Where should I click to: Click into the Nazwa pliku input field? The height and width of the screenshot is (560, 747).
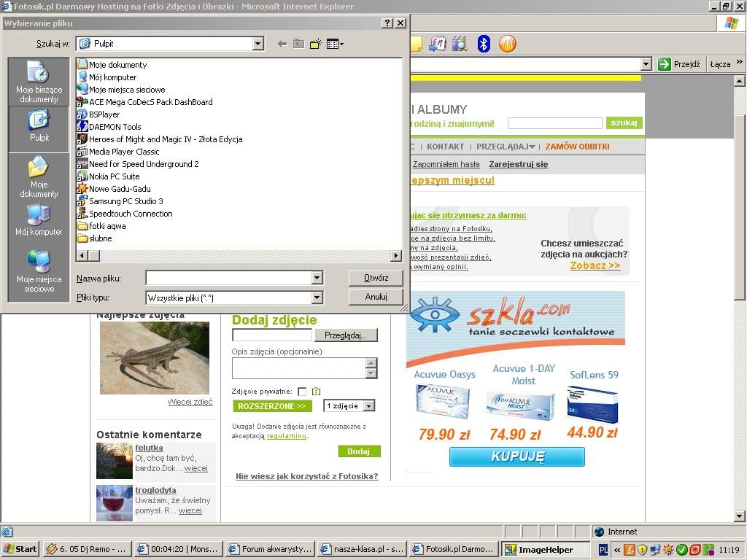point(228,278)
